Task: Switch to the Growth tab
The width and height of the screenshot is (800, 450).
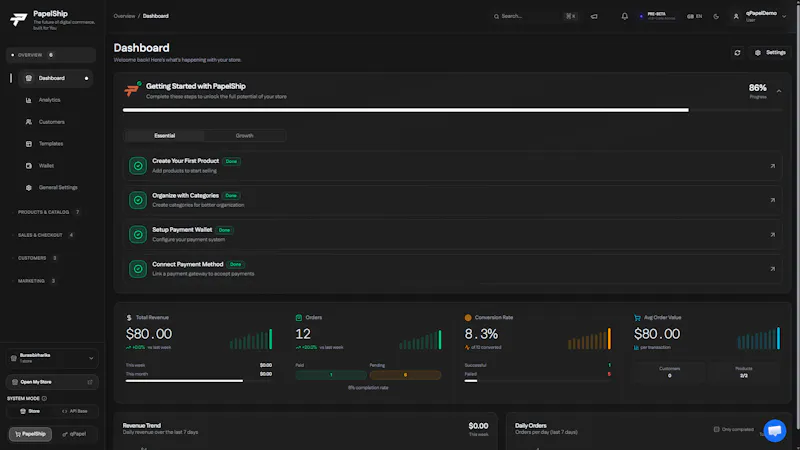Action: pyautogui.click(x=244, y=136)
